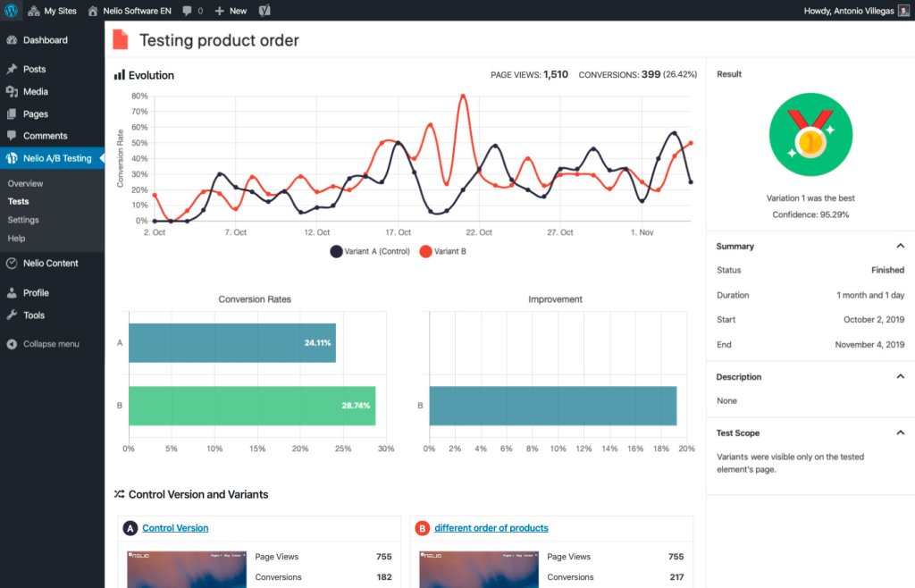Collapse the Summary section

click(901, 246)
